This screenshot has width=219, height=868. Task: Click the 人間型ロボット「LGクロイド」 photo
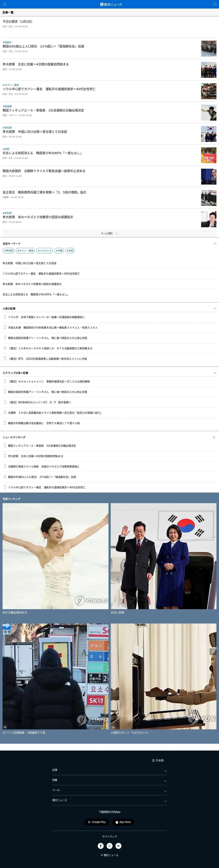click(164, 676)
